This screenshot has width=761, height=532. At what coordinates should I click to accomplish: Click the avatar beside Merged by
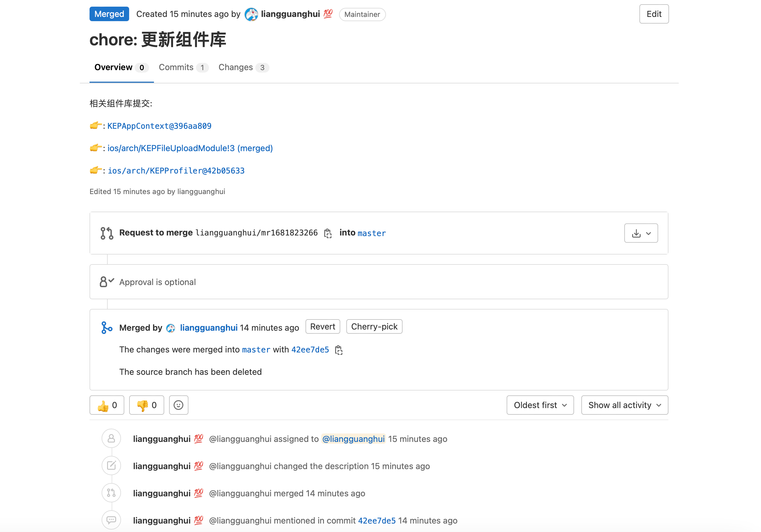[x=171, y=328]
